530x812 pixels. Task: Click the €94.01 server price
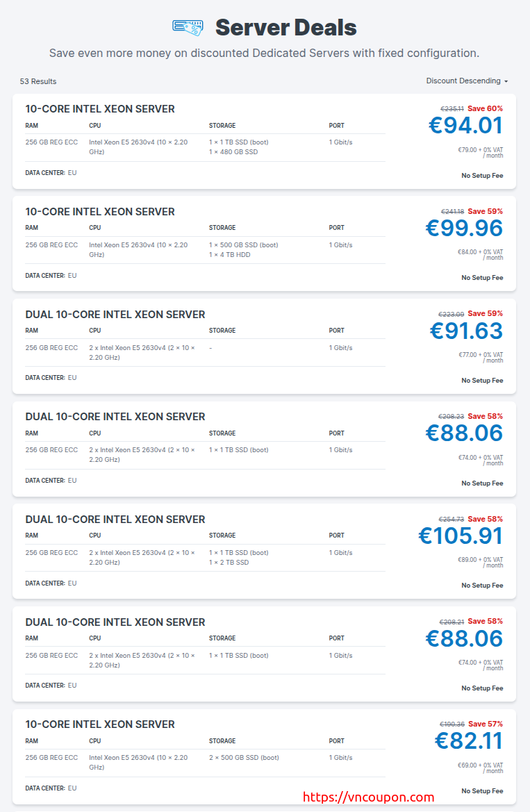[x=465, y=126]
